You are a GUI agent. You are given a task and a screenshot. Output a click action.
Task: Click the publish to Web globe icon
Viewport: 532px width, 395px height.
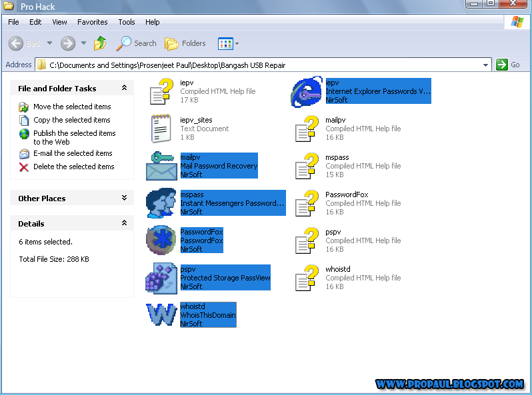[24, 134]
